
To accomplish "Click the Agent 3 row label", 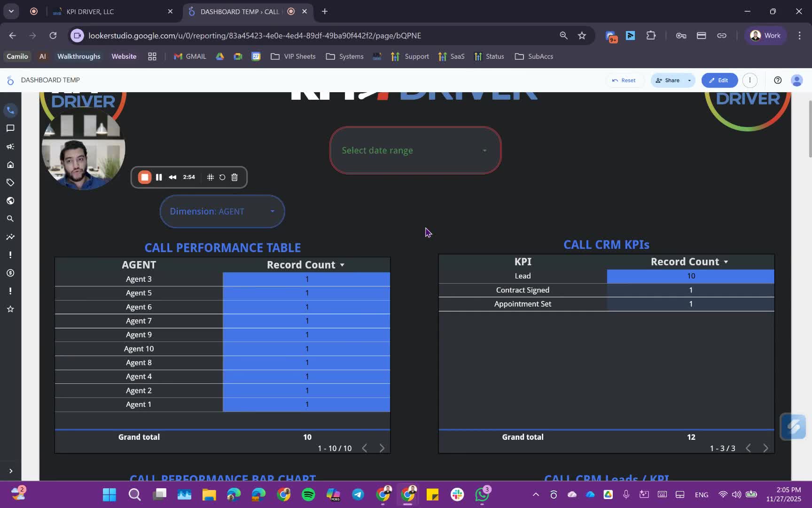I will [139, 279].
